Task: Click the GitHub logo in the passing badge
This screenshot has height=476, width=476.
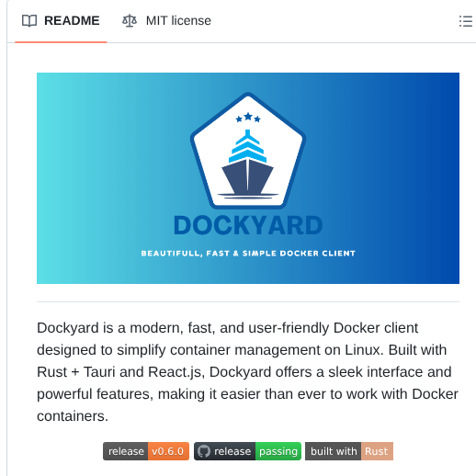Action: coord(204,451)
